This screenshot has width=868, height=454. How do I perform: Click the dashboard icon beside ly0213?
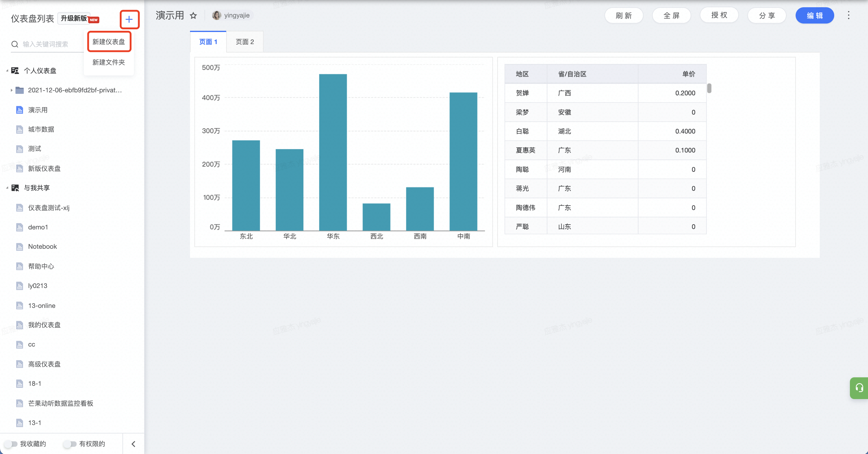tap(20, 286)
